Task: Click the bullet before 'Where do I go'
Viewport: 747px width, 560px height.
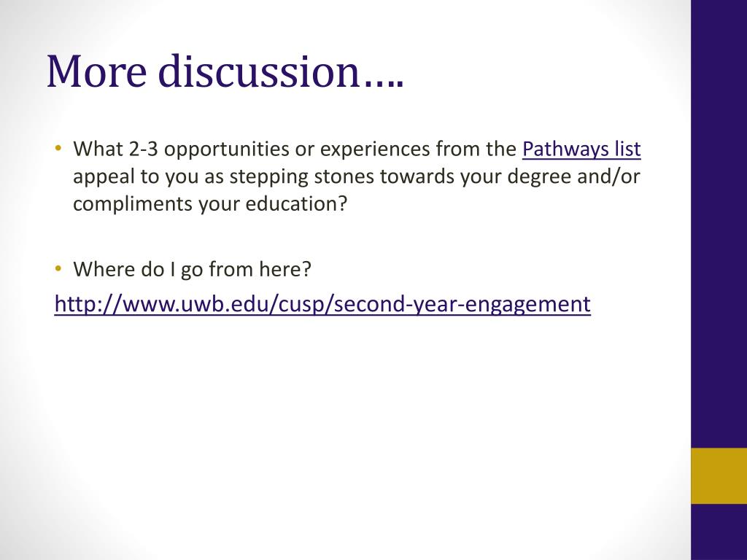Action: click(58, 268)
